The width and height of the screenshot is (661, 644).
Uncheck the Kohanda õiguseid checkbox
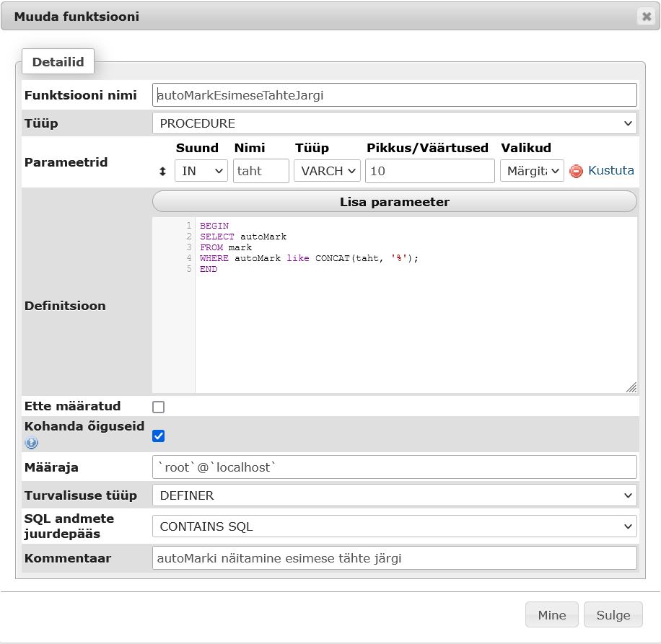(158, 436)
